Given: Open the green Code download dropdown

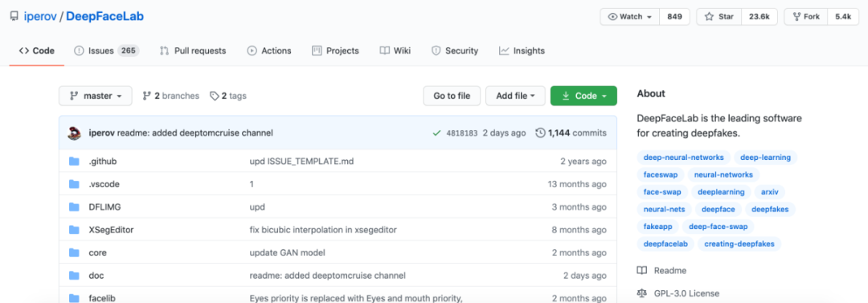Looking at the screenshot, I should point(583,96).
